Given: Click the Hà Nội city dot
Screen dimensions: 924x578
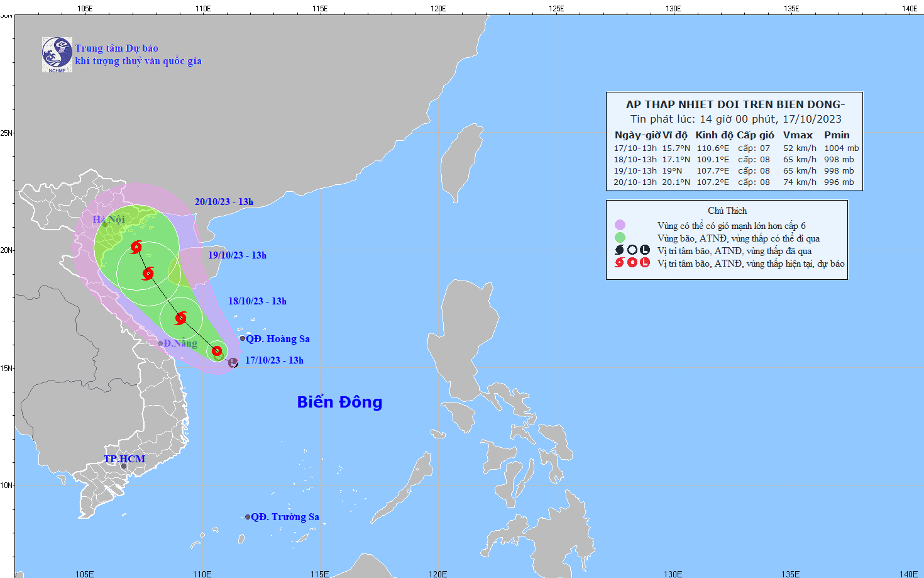Looking at the screenshot, I should (x=105, y=224).
